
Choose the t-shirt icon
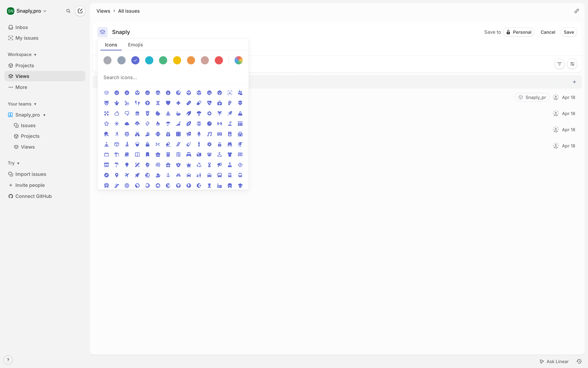(230, 155)
